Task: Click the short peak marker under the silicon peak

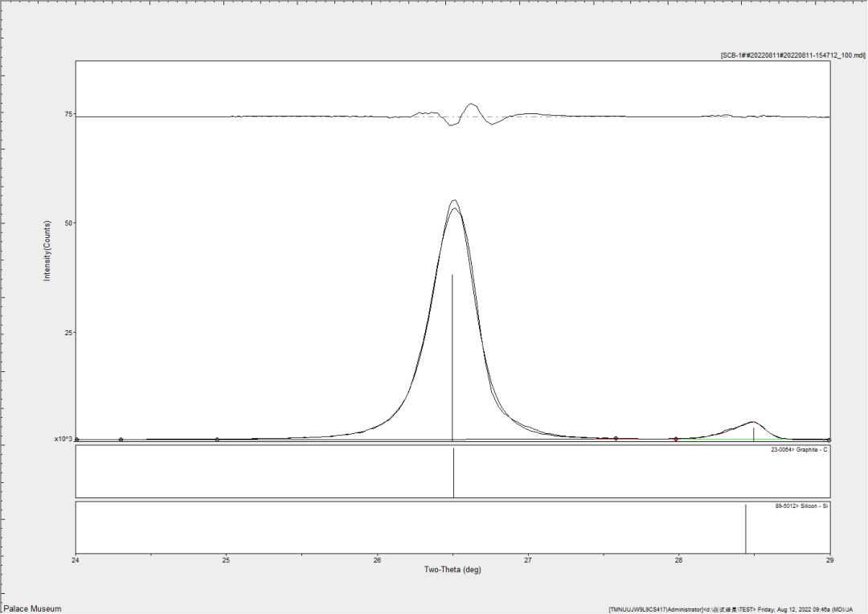Action: 753,434
